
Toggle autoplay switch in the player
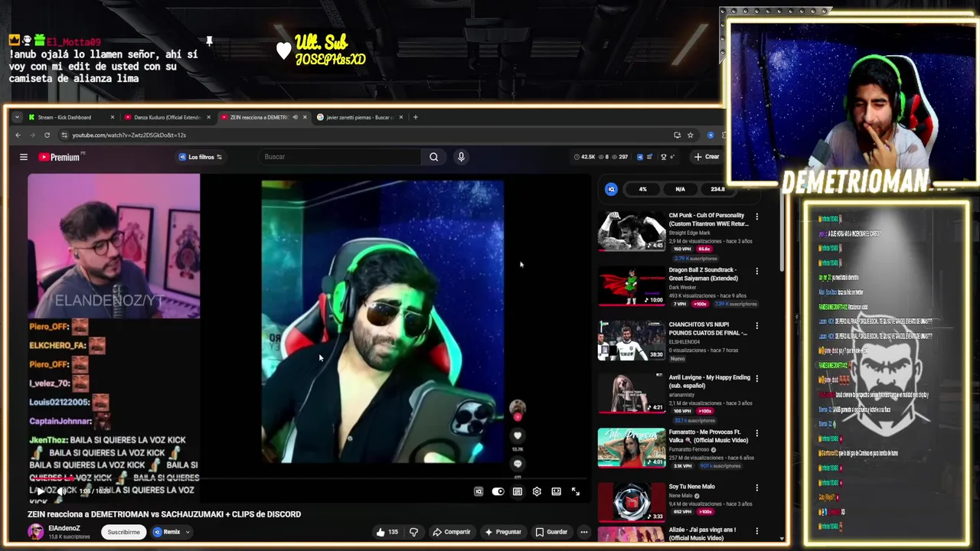(498, 492)
